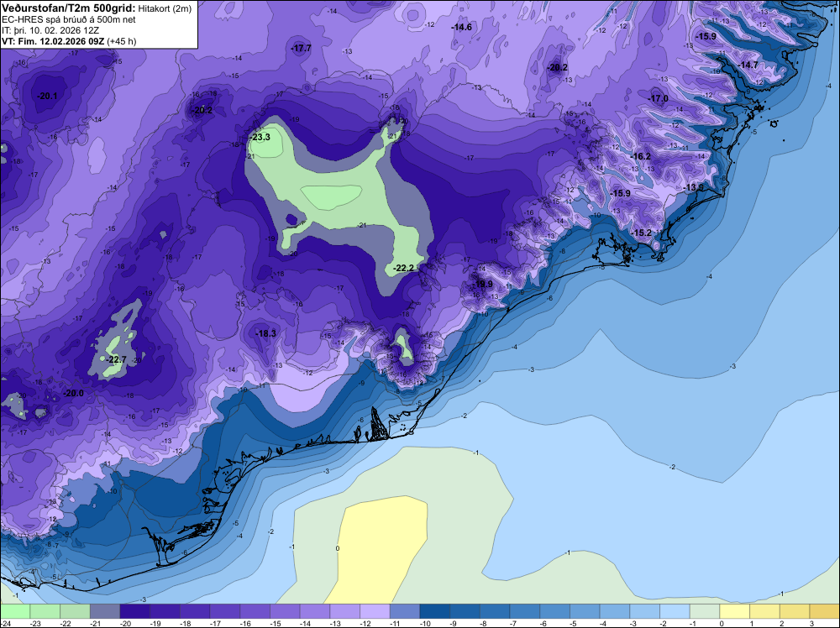Pick the light blue legend swatch above -2
This screenshot has width=840, height=628.
click(x=675, y=611)
